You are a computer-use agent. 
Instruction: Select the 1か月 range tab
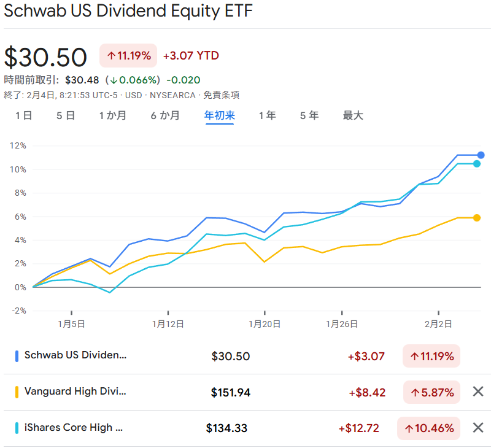(113, 115)
